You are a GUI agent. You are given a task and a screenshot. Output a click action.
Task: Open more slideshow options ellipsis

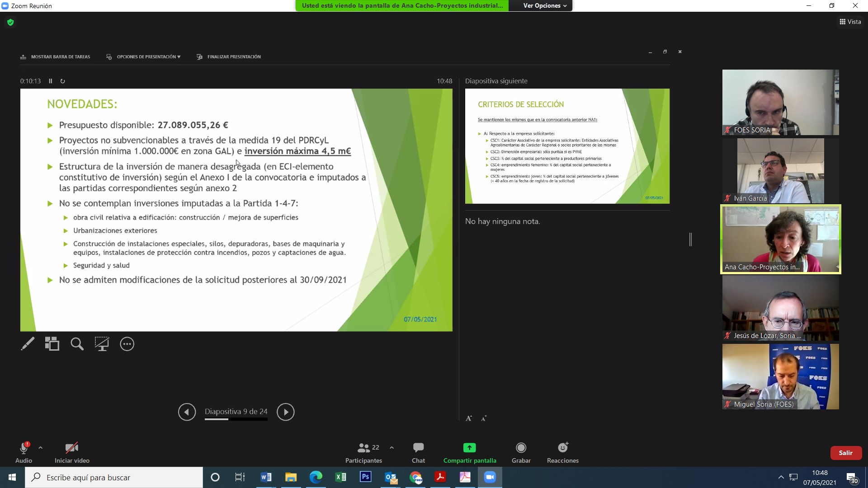point(127,344)
